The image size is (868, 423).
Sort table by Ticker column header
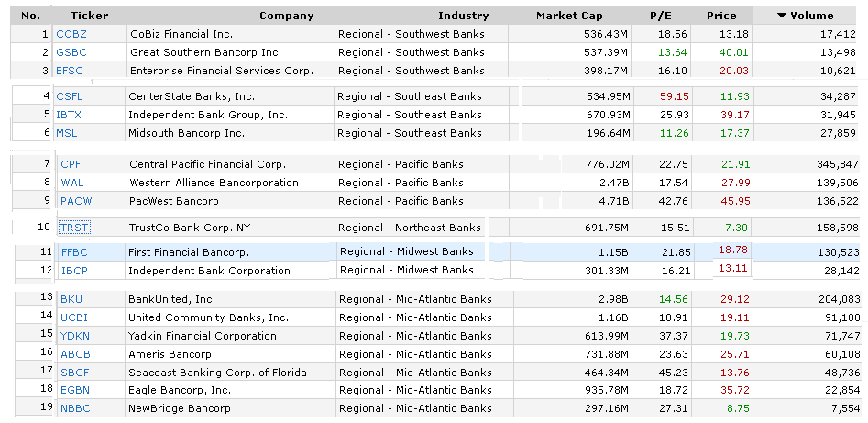89,17
